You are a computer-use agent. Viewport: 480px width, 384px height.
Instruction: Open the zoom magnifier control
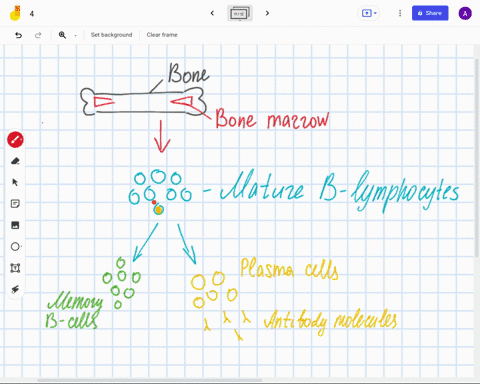(62, 35)
